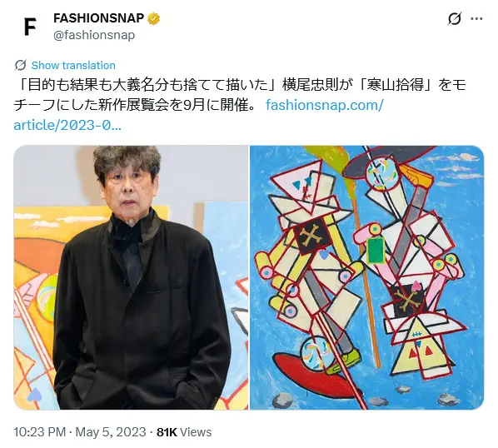
Task: Open the FASHIONSNAP profile avatar
Action: (30, 27)
